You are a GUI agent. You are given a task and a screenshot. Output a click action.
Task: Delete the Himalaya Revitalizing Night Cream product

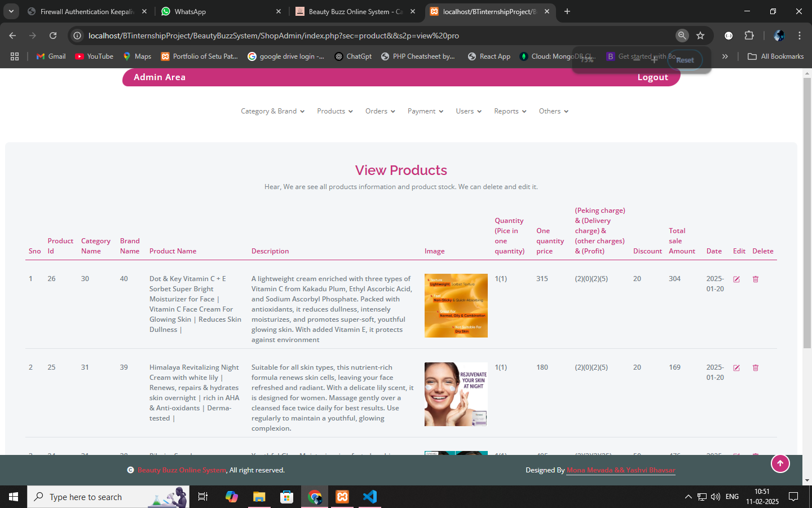tap(756, 368)
